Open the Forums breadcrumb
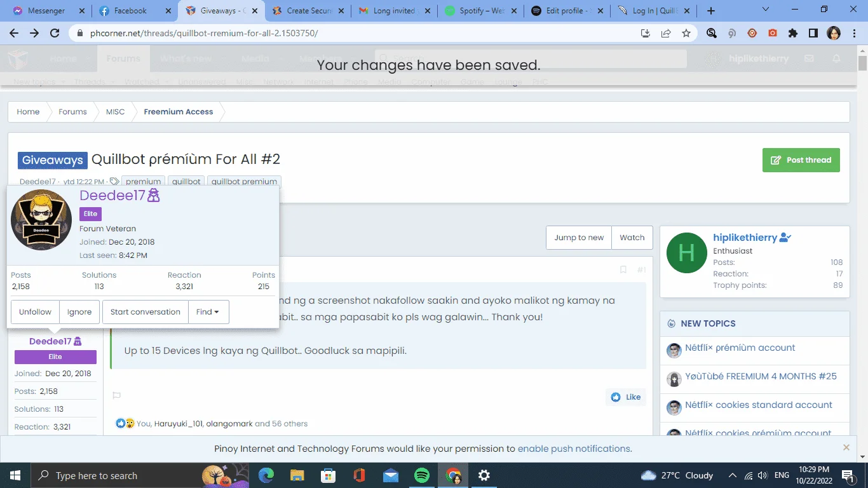 tap(72, 112)
